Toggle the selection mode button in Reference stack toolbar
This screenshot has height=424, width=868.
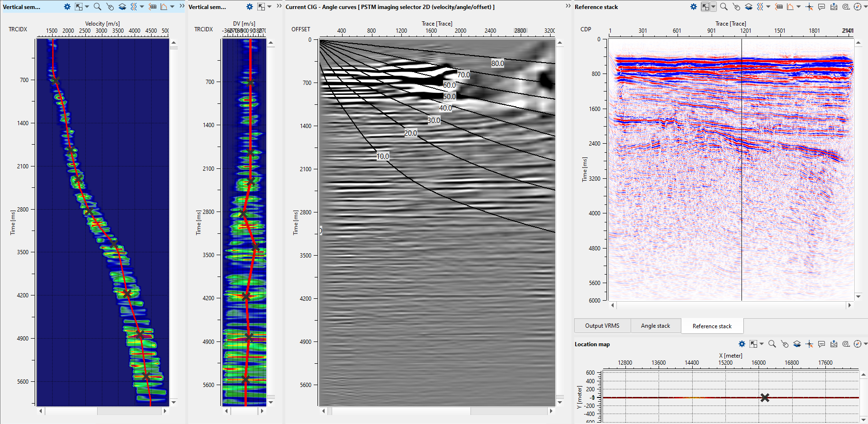[x=705, y=7]
